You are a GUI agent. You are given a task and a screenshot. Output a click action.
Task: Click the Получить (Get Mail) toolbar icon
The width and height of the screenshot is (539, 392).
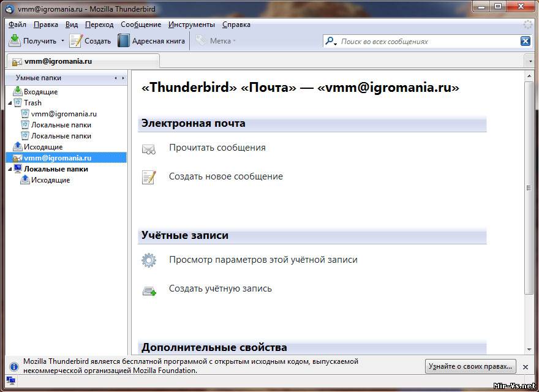tap(15, 40)
